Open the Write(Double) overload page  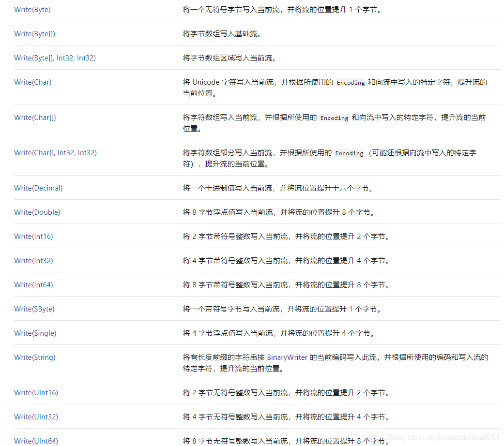coord(37,212)
